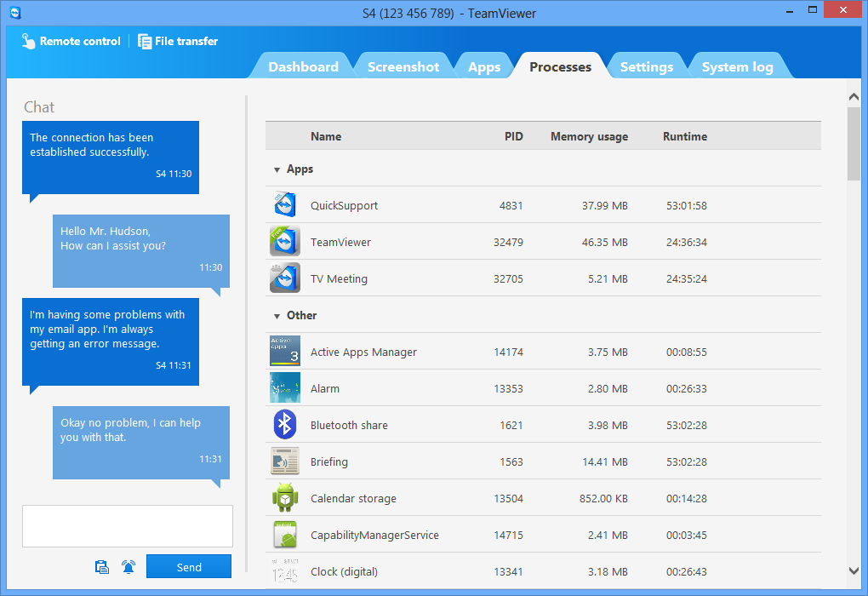Image resolution: width=868 pixels, height=596 pixels.
Task: Click memory value 852.00 KB
Action: [x=603, y=499]
